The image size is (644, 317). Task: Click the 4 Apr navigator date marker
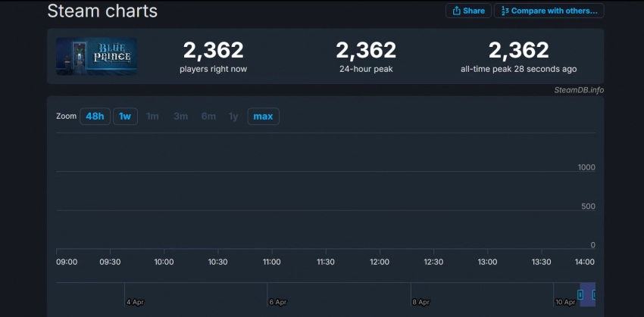click(x=135, y=302)
